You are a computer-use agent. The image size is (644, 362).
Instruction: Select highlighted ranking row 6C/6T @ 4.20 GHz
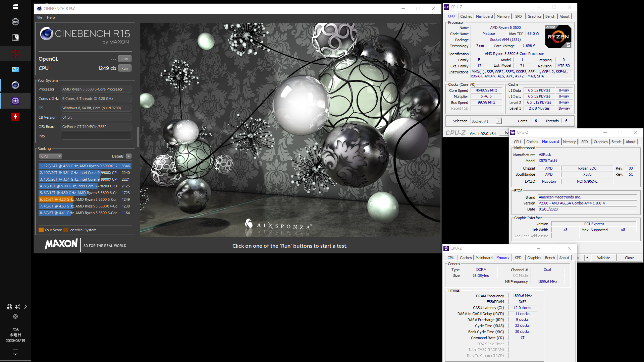tap(85, 199)
